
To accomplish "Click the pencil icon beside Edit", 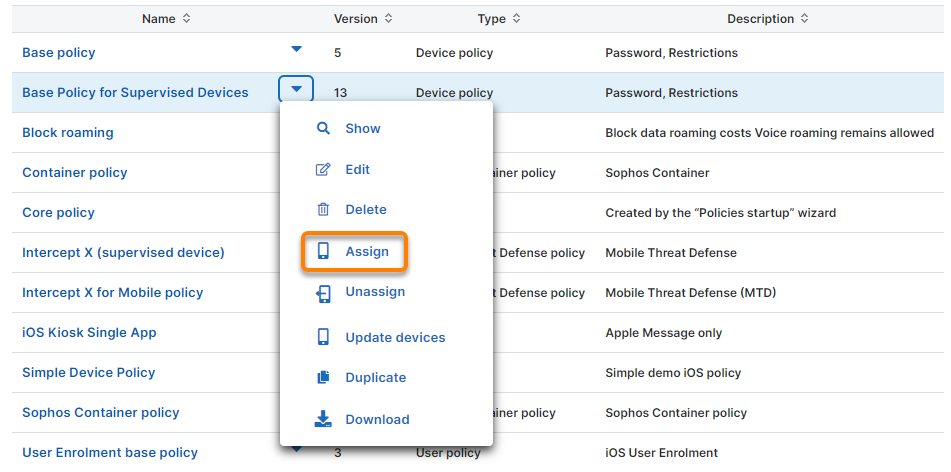I will 323,170.
